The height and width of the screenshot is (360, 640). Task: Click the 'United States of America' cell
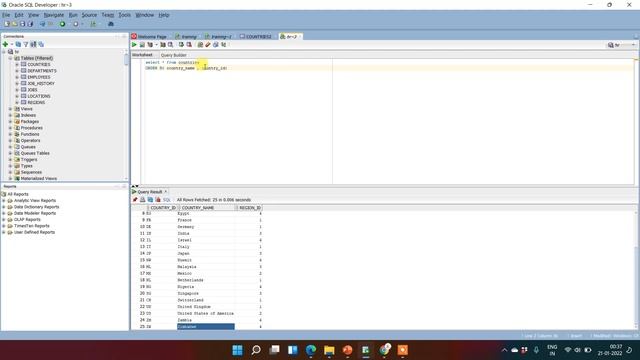tap(206, 313)
